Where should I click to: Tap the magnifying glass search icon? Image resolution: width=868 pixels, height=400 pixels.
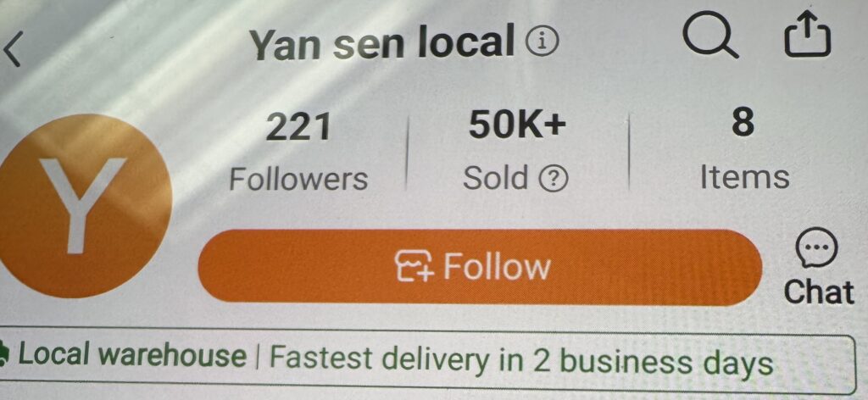point(709,36)
